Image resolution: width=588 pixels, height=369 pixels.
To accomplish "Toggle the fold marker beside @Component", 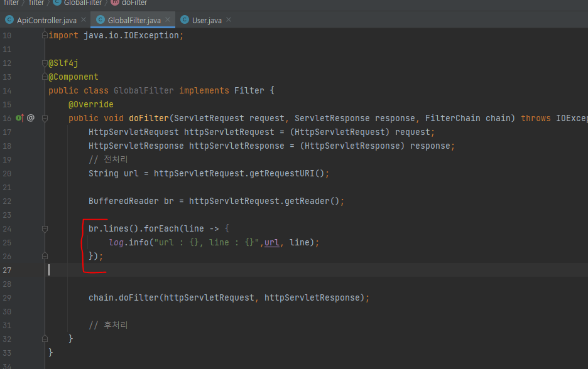I will [45, 77].
